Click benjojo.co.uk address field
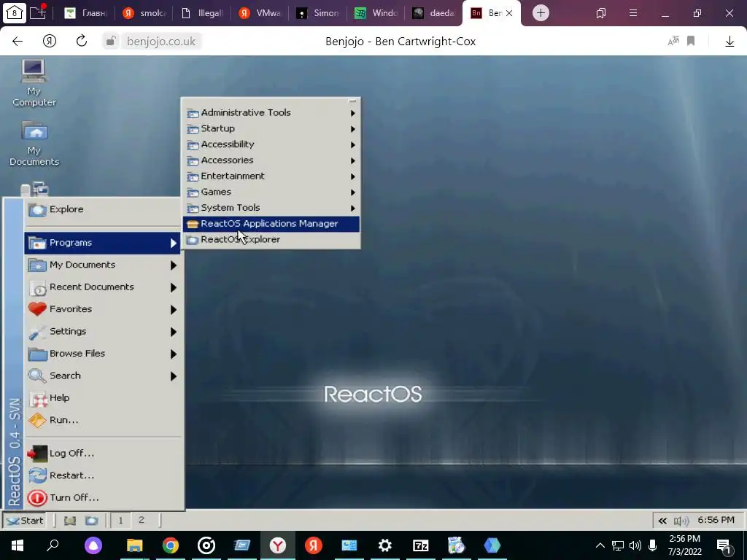The image size is (747, 560). coord(161,42)
